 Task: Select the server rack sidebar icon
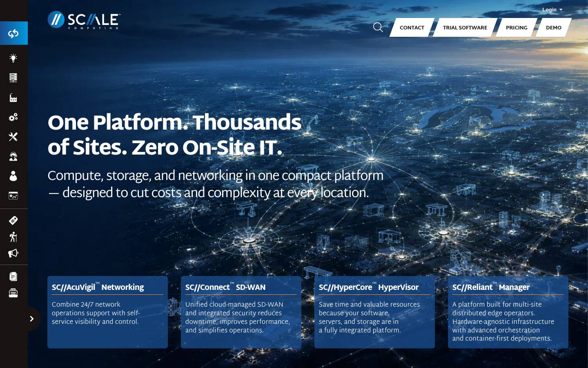coord(13,78)
